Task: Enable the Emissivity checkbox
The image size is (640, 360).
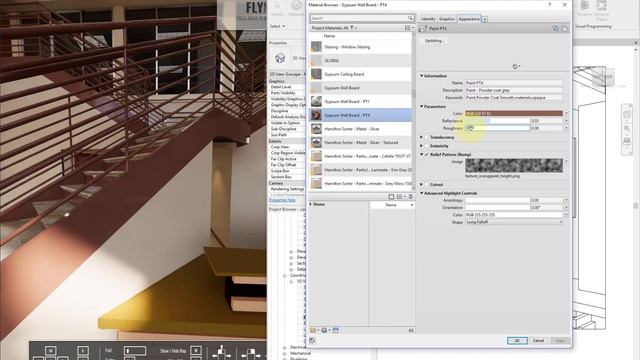Action: click(x=427, y=146)
